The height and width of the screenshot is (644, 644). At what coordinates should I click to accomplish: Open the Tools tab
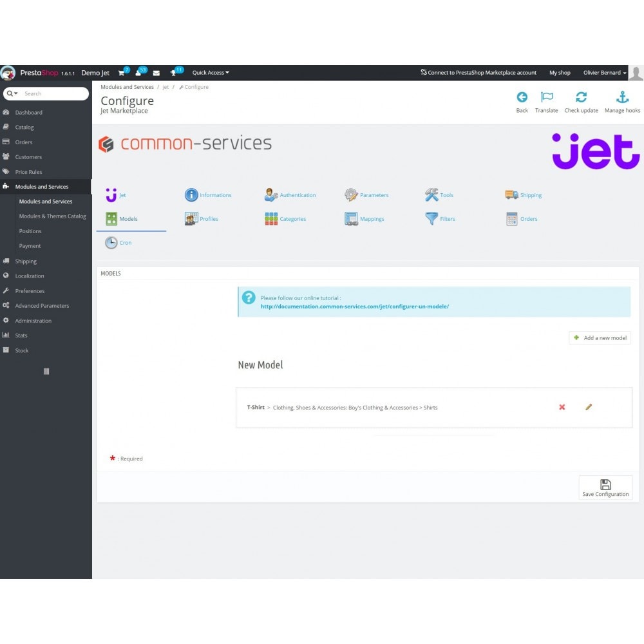pos(439,195)
